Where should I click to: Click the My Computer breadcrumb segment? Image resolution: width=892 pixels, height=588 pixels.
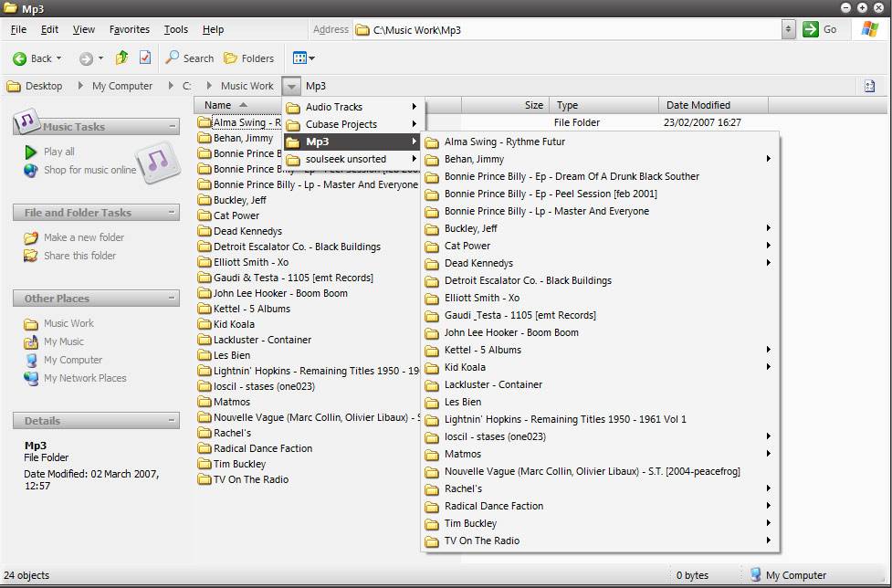122,86
